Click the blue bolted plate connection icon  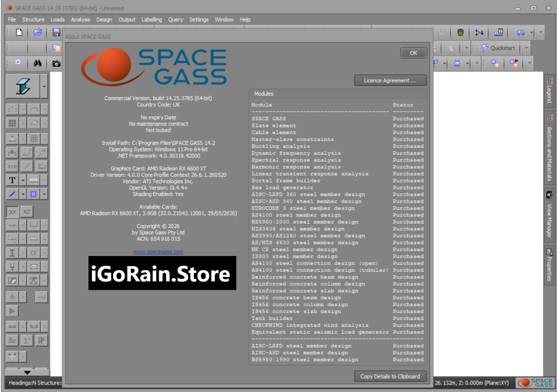[x=457, y=63]
